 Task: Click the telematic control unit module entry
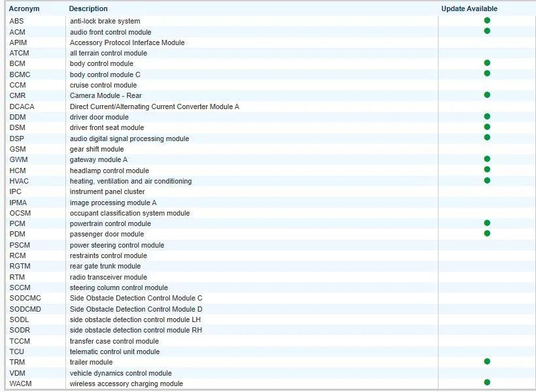(x=114, y=351)
